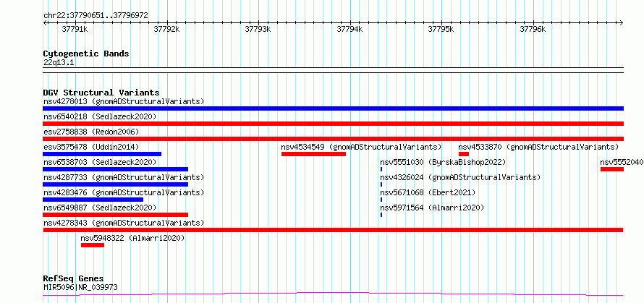Click the RefSeq Genes track title
The image size is (644, 303).
click(73, 279)
